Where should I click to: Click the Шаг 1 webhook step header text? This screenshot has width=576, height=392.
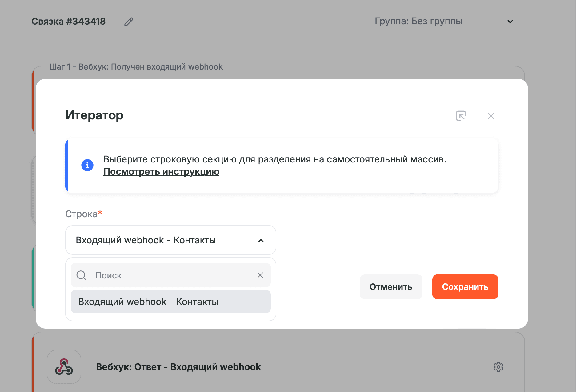click(136, 67)
